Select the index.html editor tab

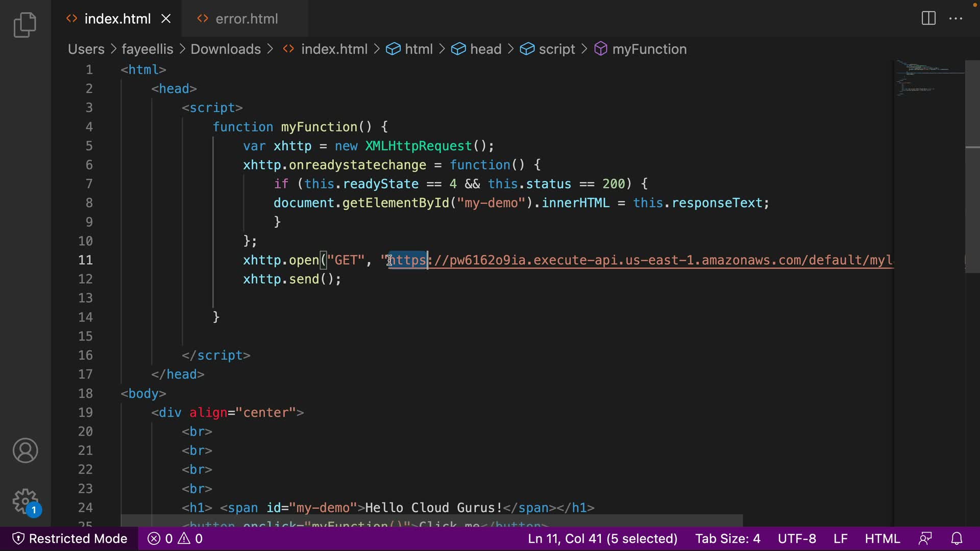117,19
